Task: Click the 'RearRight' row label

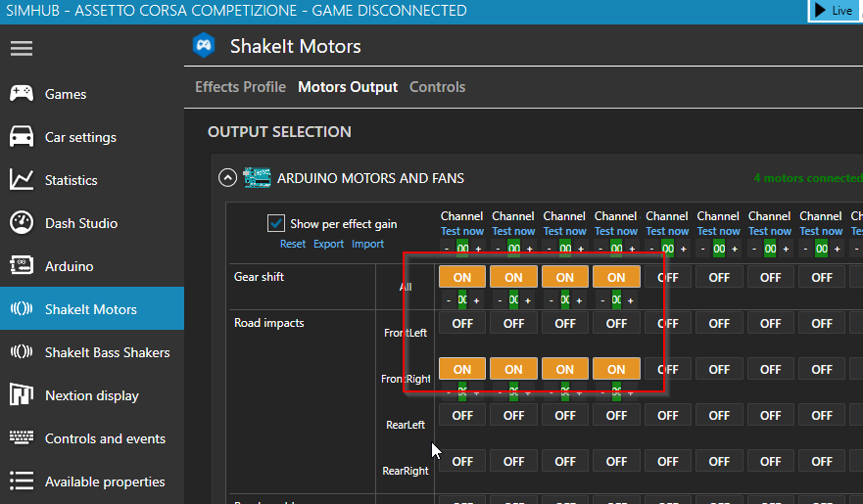Action: click(406, 471)
